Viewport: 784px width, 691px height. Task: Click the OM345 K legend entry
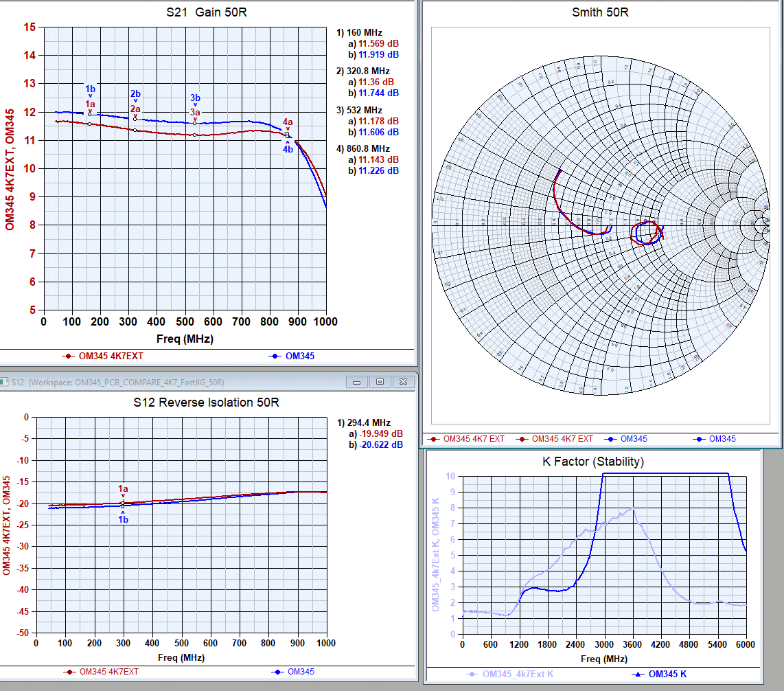659,675
